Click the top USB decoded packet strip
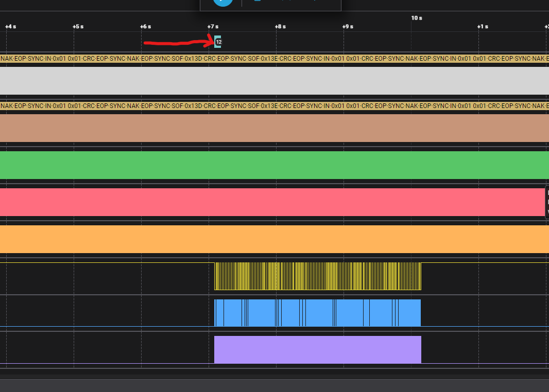This screenshot has width=549, height=392. pos(274,58)
